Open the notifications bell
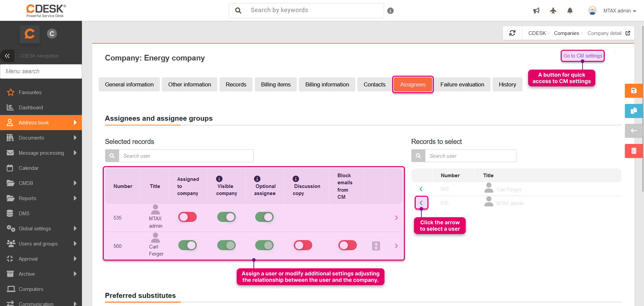 [x=570, y=11]
